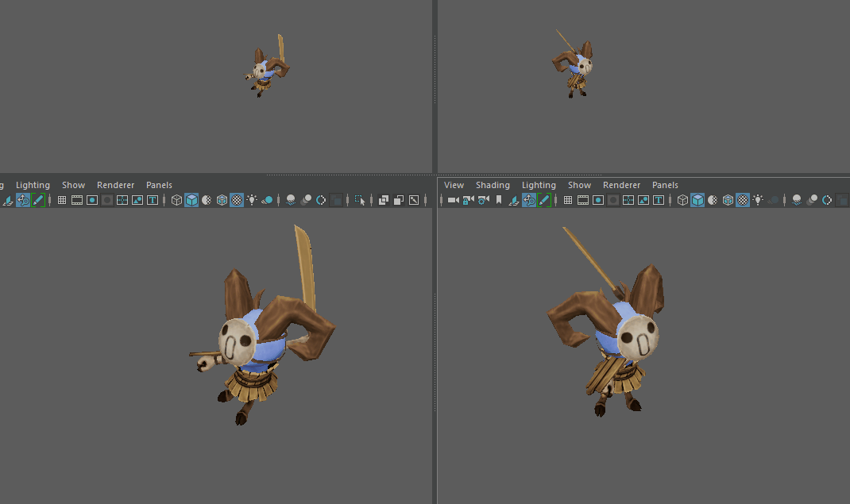
Task: Select Grease Pencil icon in left panel
Action: 38,200
